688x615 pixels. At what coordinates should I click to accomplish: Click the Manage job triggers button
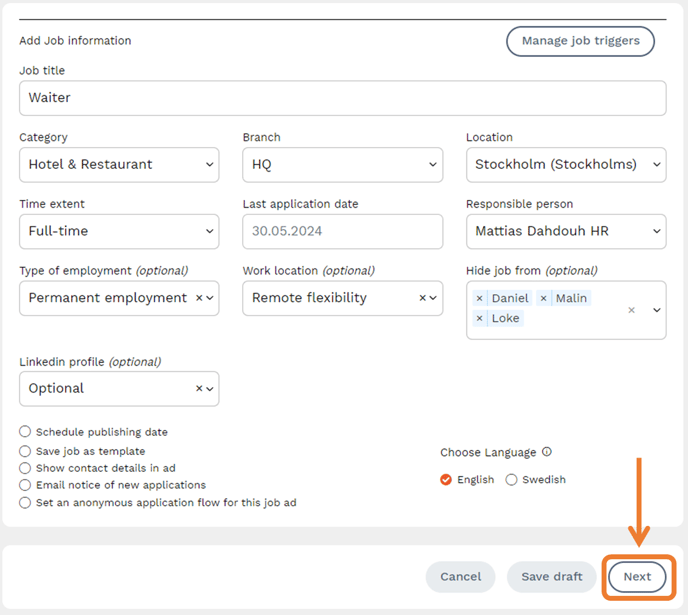pos(581,41)
